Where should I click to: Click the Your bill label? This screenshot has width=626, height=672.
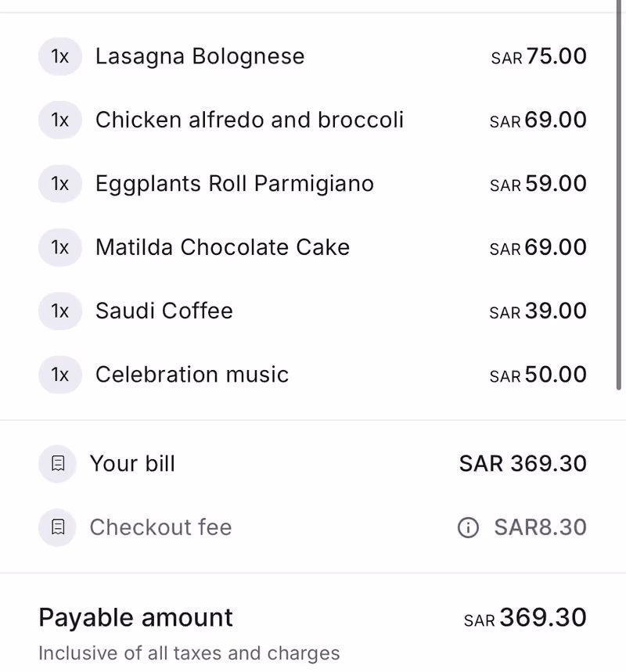[132, 464]
